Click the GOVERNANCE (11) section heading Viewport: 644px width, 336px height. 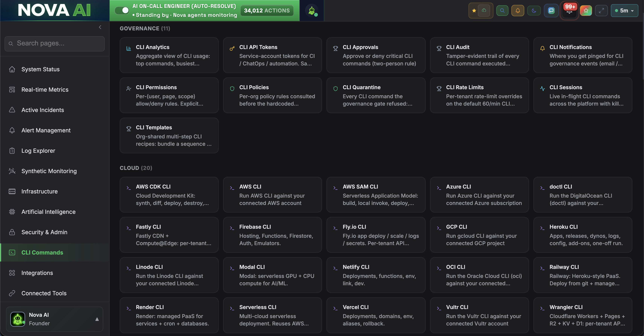tap(145, 28)
